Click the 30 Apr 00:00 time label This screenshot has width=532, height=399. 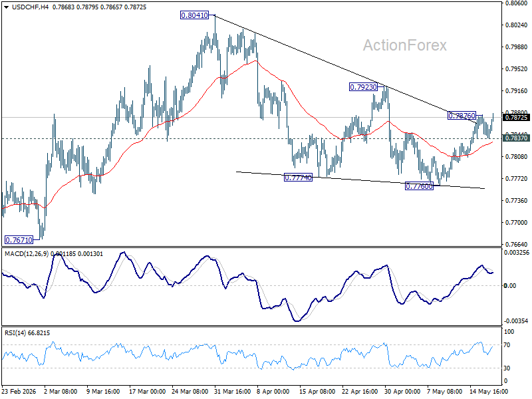point(402,391)
